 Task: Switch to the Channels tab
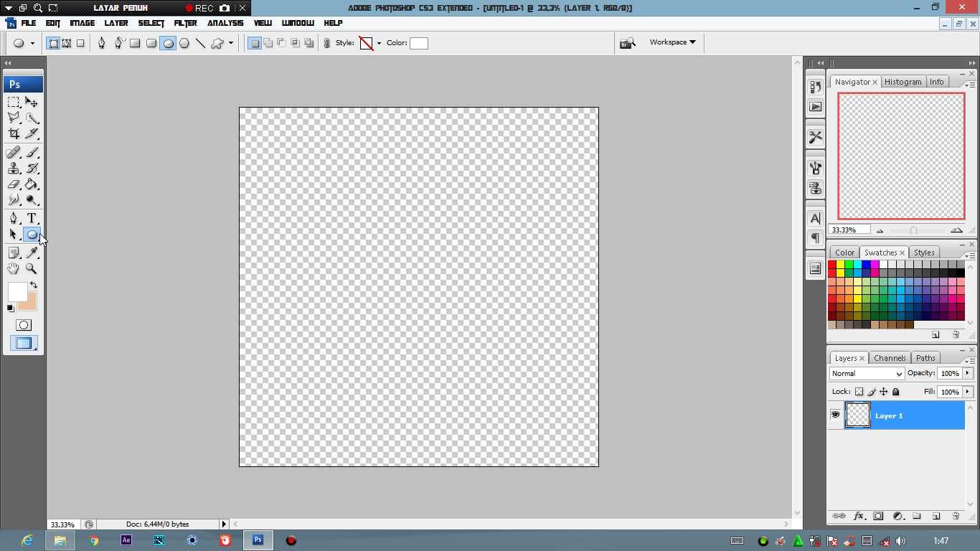click(x=890, y=358)
